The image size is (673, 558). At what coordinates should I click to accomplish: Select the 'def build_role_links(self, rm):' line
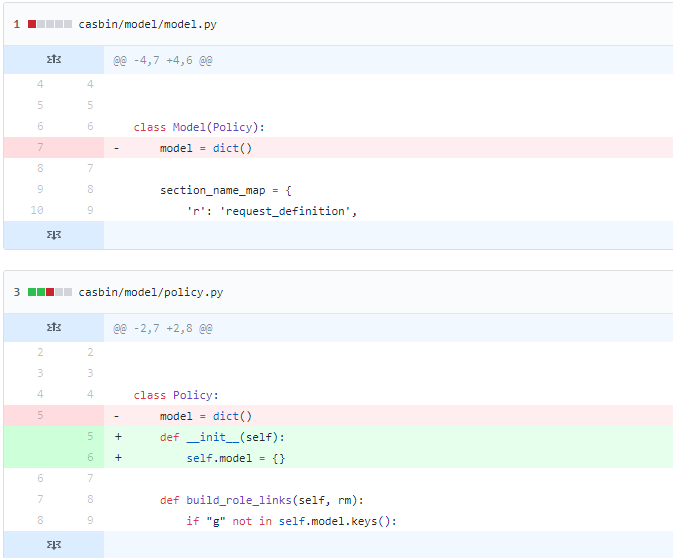(261, 500)
